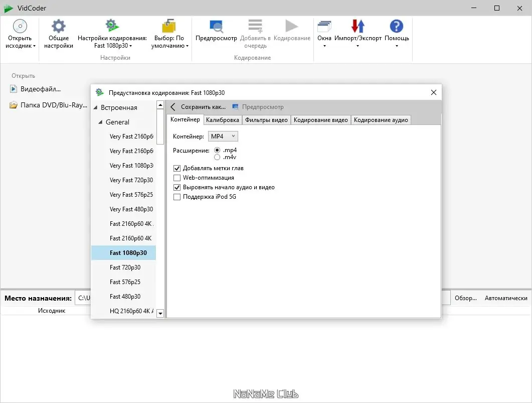Click the Предпросмотр toolbar icon
Image resolution: width=532 pixels, height=403 pixels.
click(216, 26)
